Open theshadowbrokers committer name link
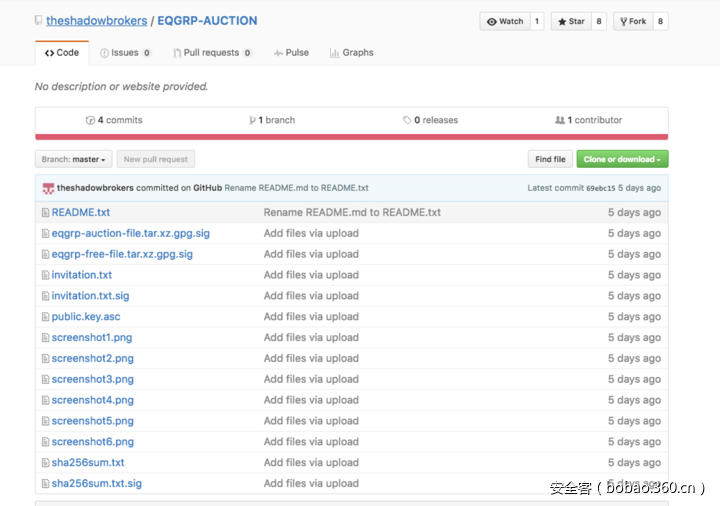The height and width of the screenshot is (506, 720). pyautogui.click(x=95, y=188)
